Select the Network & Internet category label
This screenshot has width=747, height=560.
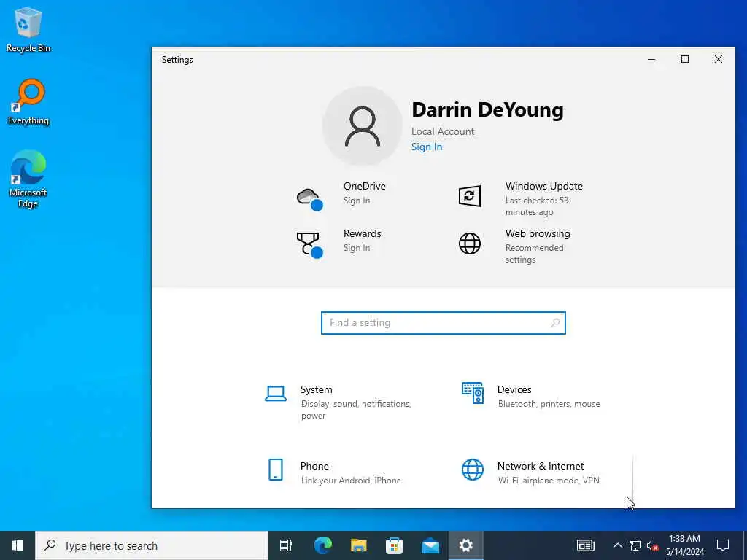[541, 466]
